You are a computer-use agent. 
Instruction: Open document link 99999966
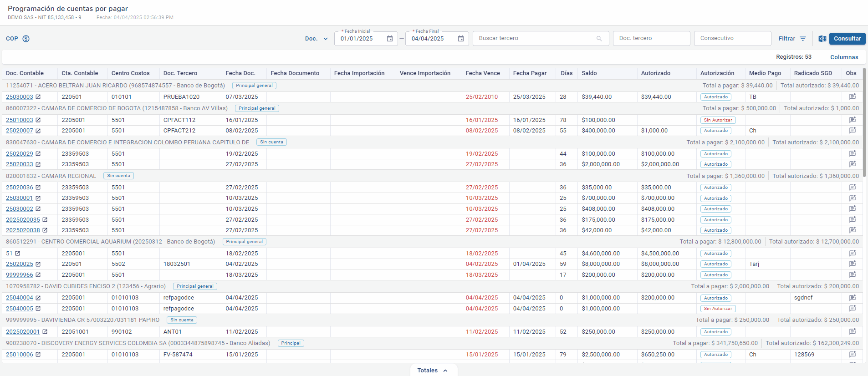pyautogui.click(x=20, y=275)
